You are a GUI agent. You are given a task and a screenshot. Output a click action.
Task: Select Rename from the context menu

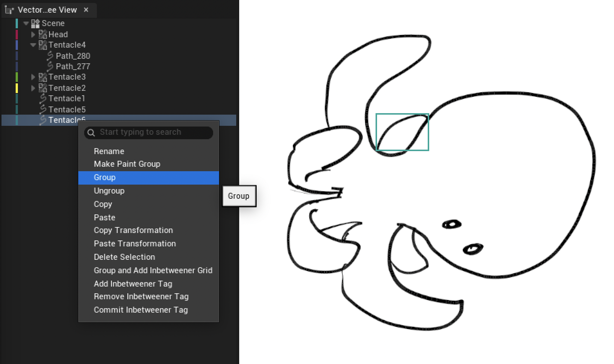pyautogui.click(x=109, y=151)
